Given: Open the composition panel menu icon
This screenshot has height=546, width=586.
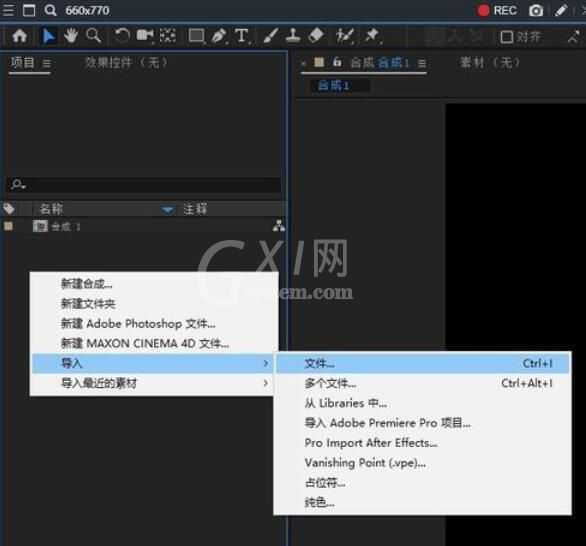Looking at the screenshot, I should [422, 64].
